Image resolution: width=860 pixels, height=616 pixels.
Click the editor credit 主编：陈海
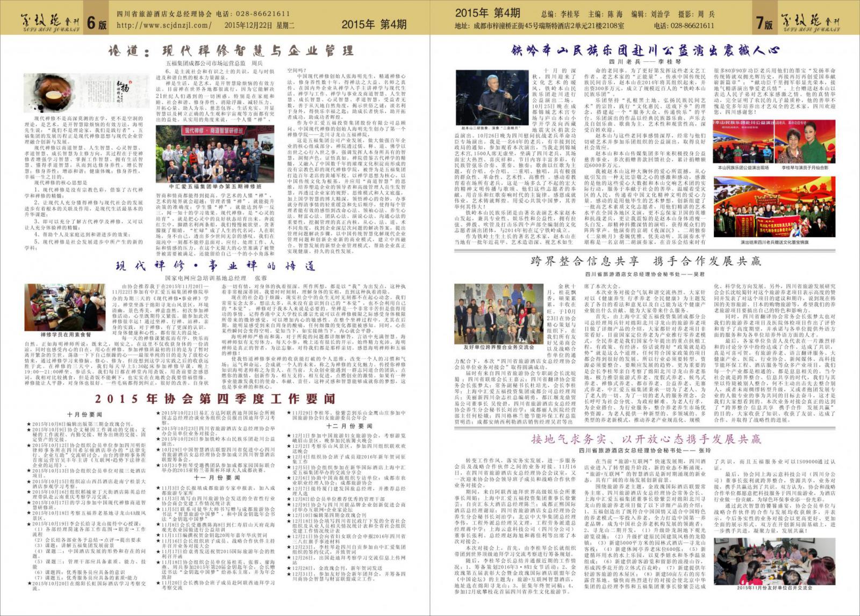tap(605, 15)
